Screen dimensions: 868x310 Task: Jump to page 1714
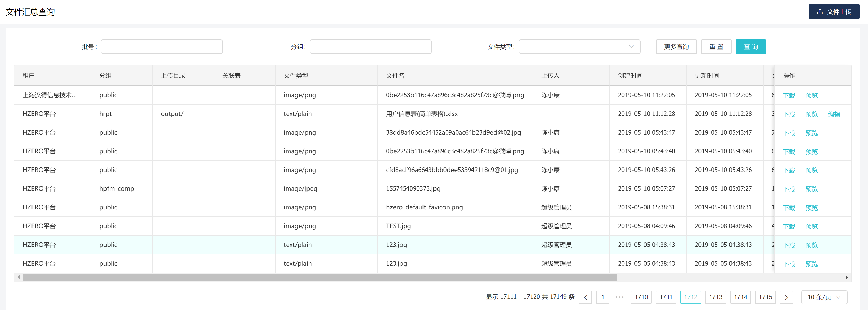(741, 297)
